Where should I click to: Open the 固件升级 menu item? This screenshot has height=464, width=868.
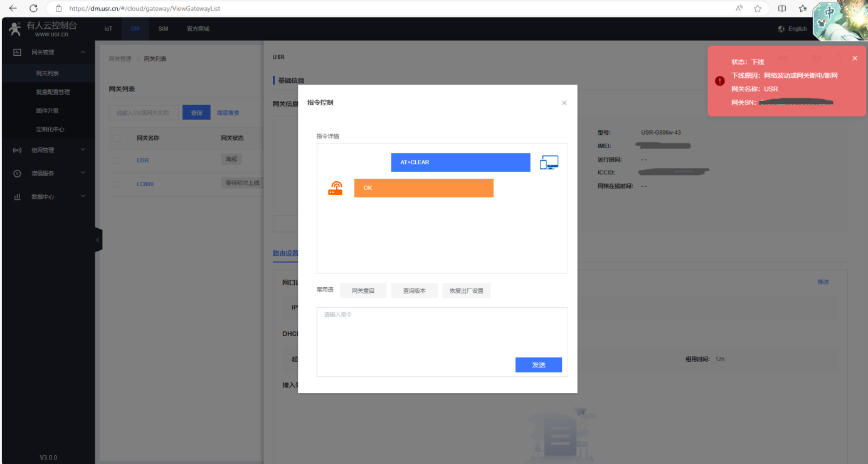pyautogui.click(x=49, y=110)
